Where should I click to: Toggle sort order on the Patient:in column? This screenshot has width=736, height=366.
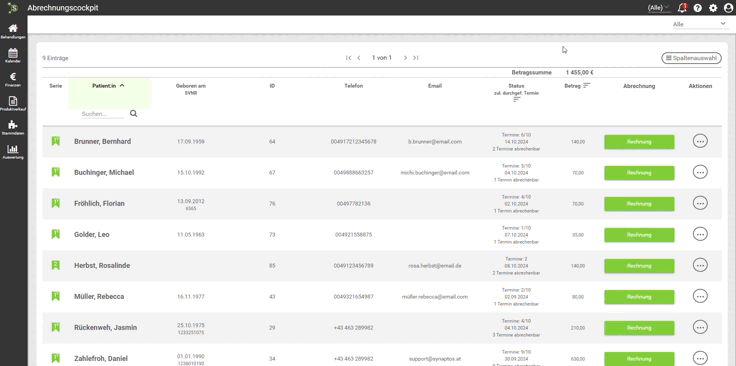(123, 86)
